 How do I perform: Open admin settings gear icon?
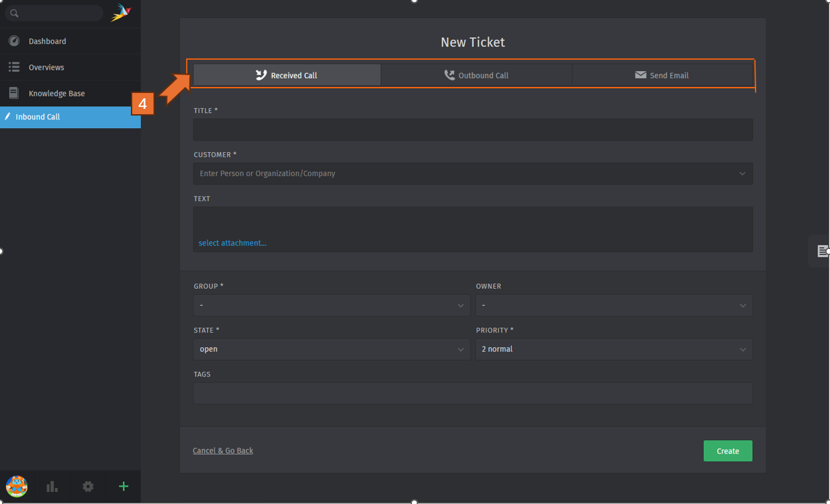click(88, 487)
